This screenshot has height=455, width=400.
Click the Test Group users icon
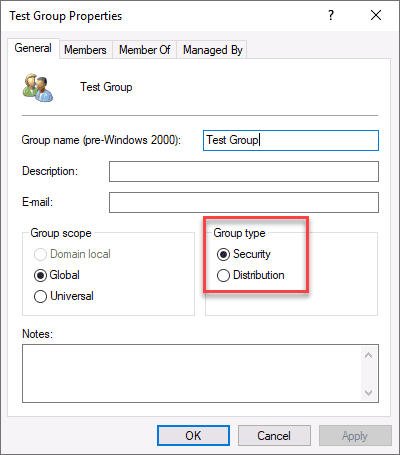pos(38,88)
